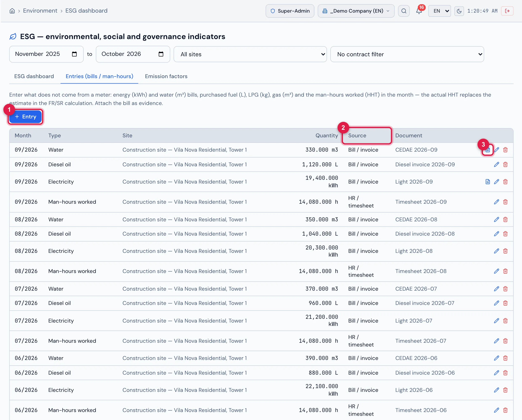Viewport: 522px width, 420px height.
Task: Click the Quantity column header
Action: click(x=327, y=135)
